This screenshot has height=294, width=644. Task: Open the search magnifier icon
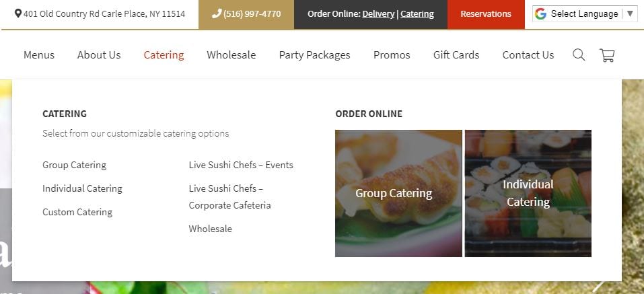coord(579,54)
